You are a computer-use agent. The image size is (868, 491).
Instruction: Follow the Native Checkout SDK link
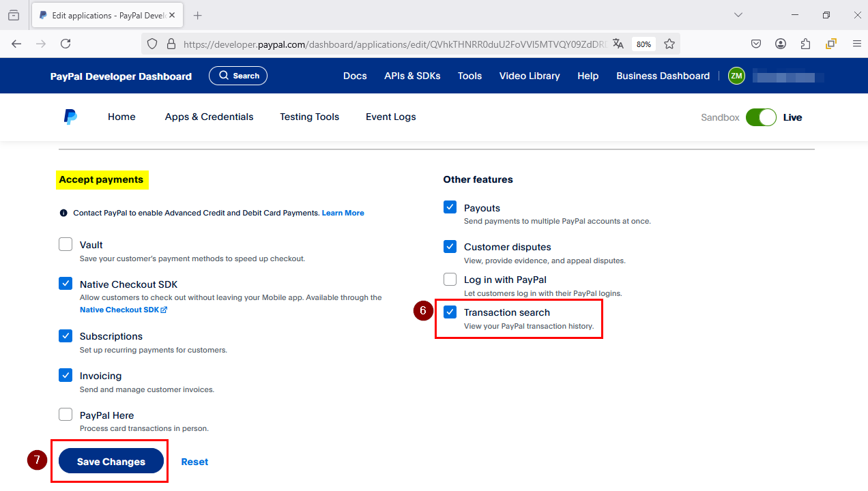pyautogui.click(x=124, y=310)
